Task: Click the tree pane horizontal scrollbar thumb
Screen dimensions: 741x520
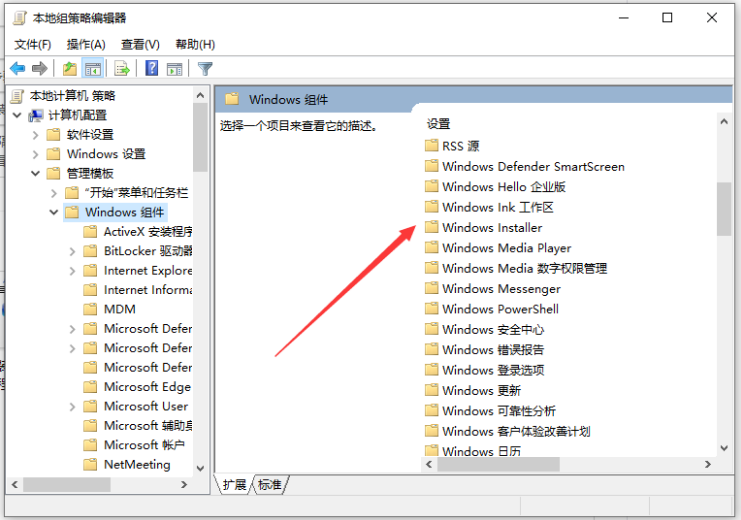Action: point(67,485)
